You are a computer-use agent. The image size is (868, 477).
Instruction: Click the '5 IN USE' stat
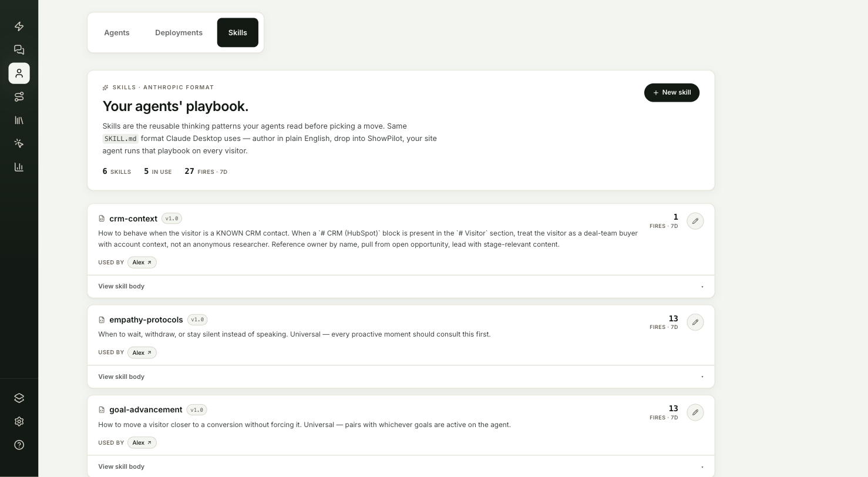[158, 172]
